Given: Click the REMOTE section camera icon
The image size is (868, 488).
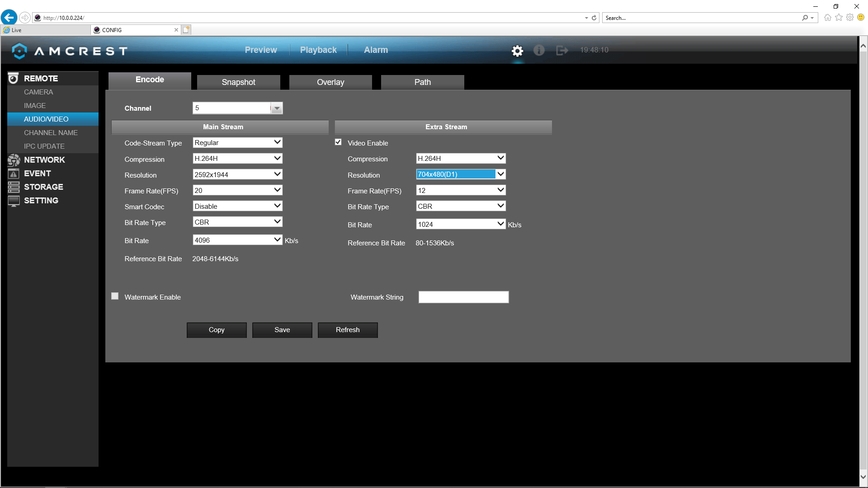Looking at the screenshot, I should click(14, 79).
